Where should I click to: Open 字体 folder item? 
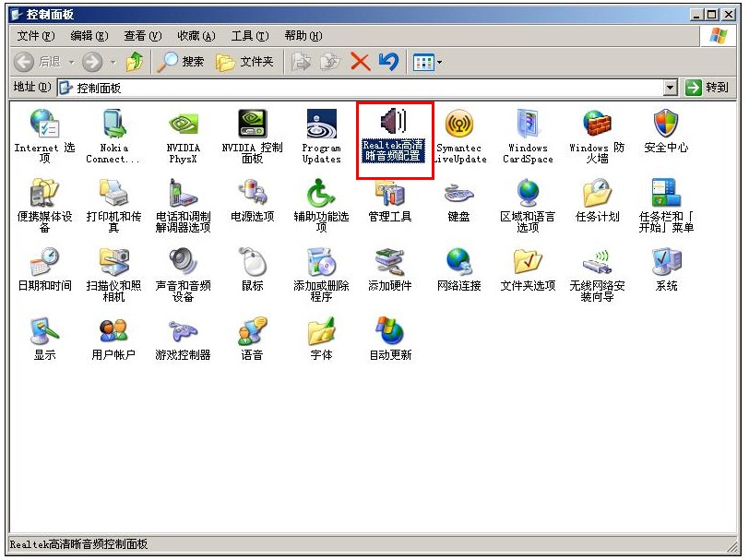tap(322, 339)
